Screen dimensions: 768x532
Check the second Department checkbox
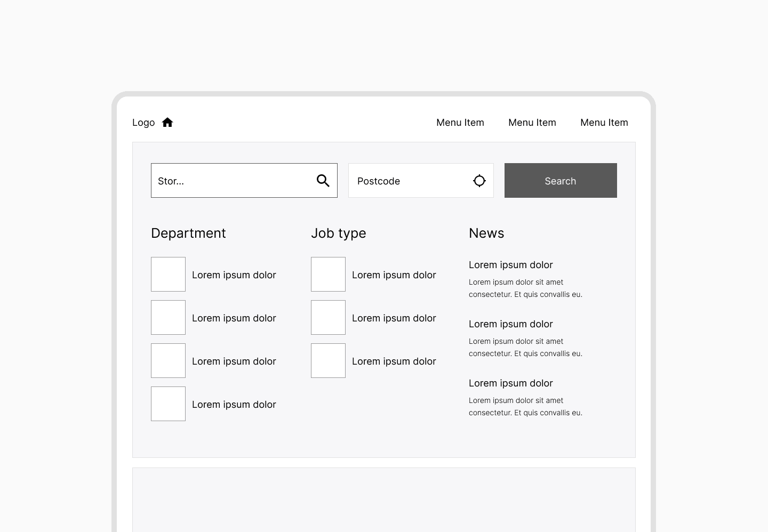coord(168,318)
